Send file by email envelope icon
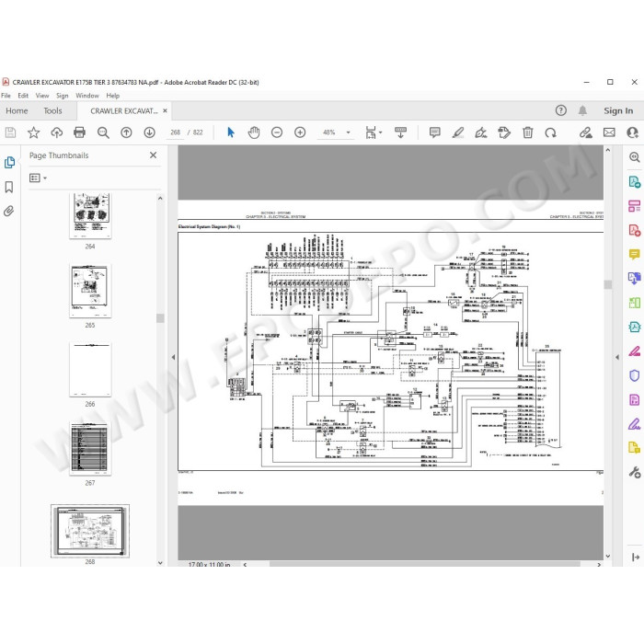The image size is (644, 644). tap(609, 132)
